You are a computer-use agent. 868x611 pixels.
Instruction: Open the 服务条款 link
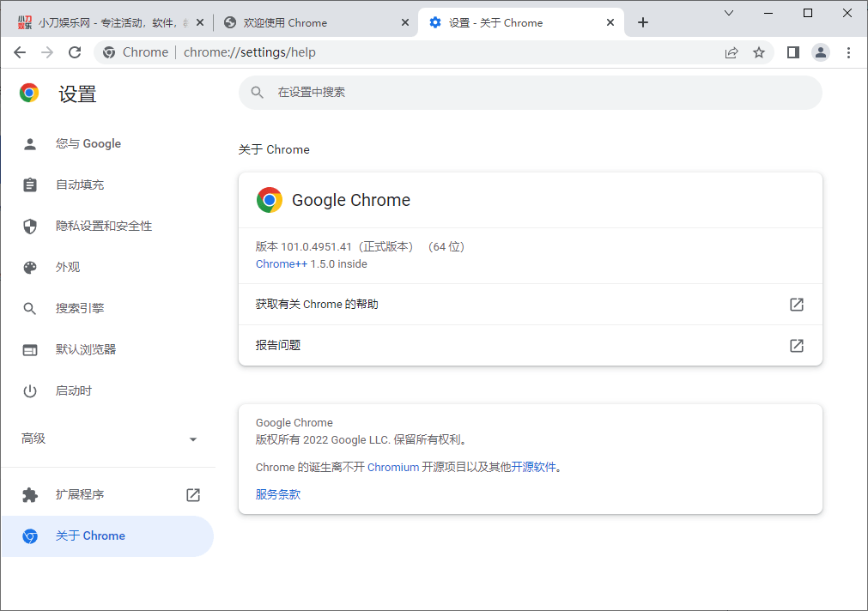[277, 494]
